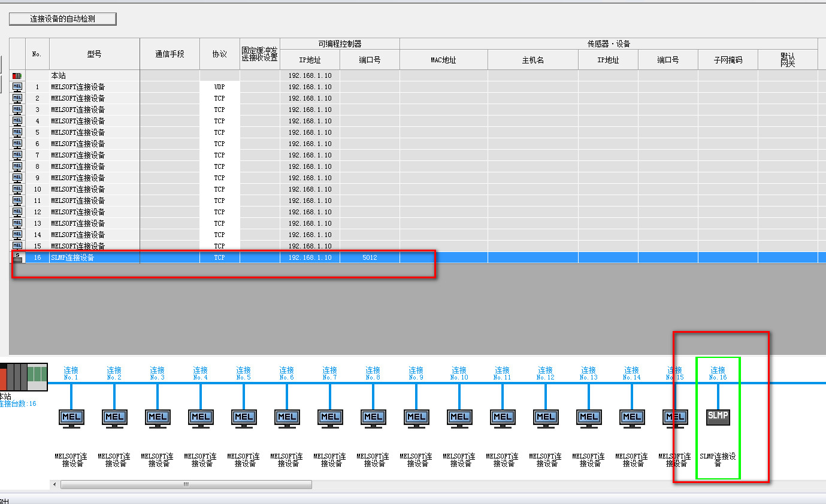Select the MEL monitor icon under No.14
This screenshot has width=826, height=504.
[x=632, y=418]
